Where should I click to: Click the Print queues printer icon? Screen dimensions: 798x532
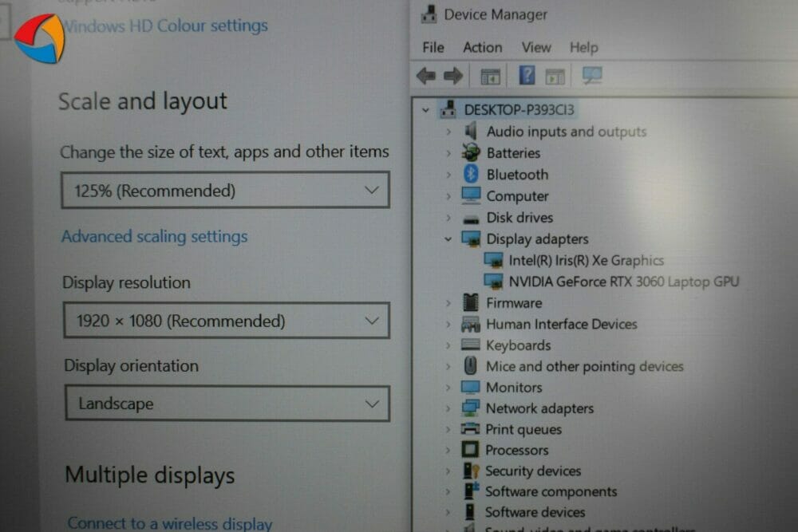click(x=470, y=429)
